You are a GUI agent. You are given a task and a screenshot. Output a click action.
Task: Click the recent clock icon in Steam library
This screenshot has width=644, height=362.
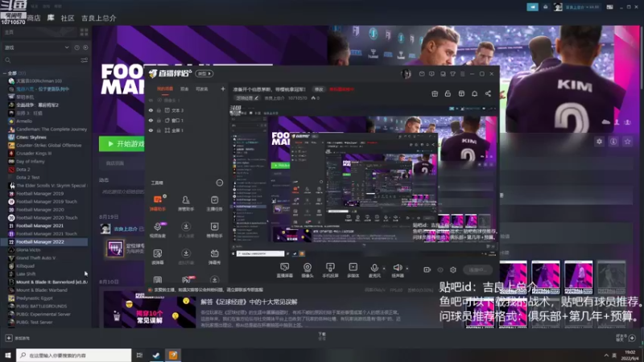(x=76, y=47)
